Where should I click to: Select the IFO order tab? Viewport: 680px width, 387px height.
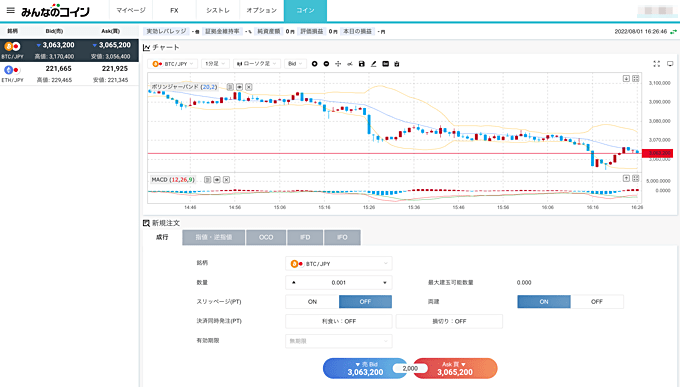[x=342, y=237]
